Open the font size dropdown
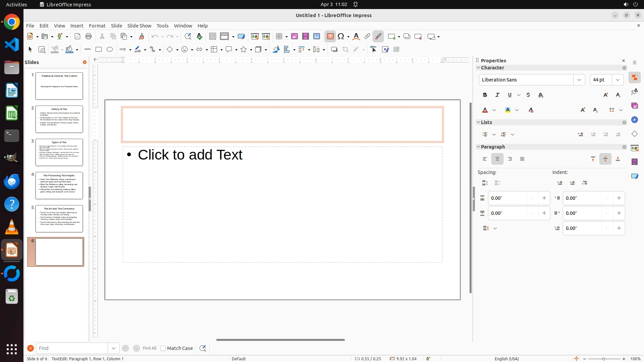644x362 pixels. [x=618, y=80]
